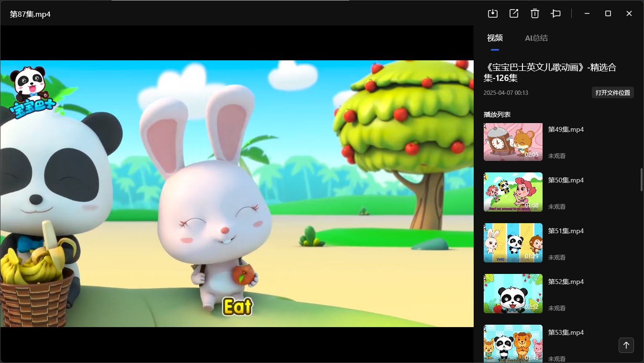Click the 第50集.mp4 file name
The image size is (644, 363).
click(x=566, y=180)
